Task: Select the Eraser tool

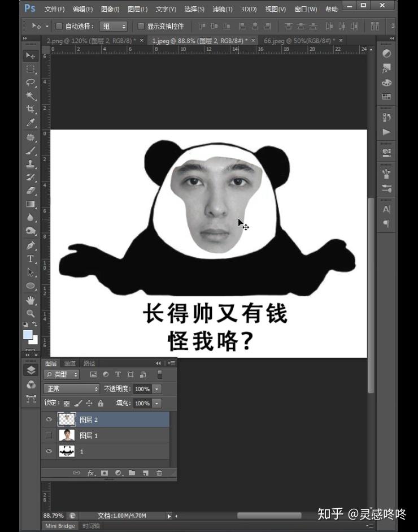Action: [31, 191]
